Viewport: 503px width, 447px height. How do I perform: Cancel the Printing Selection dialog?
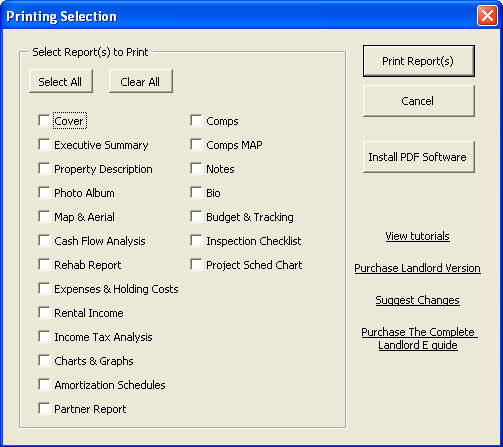tap(418, 101)
